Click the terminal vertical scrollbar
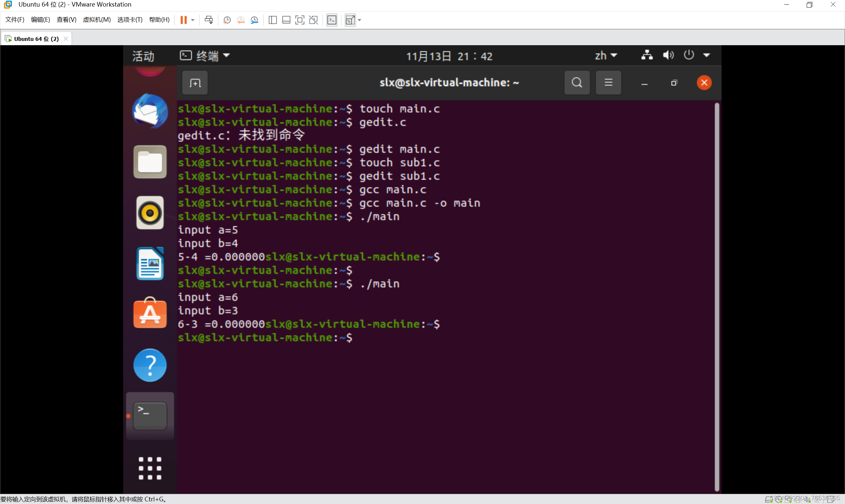Viewport: 845px width, 504px height. [x=717, y=296]
